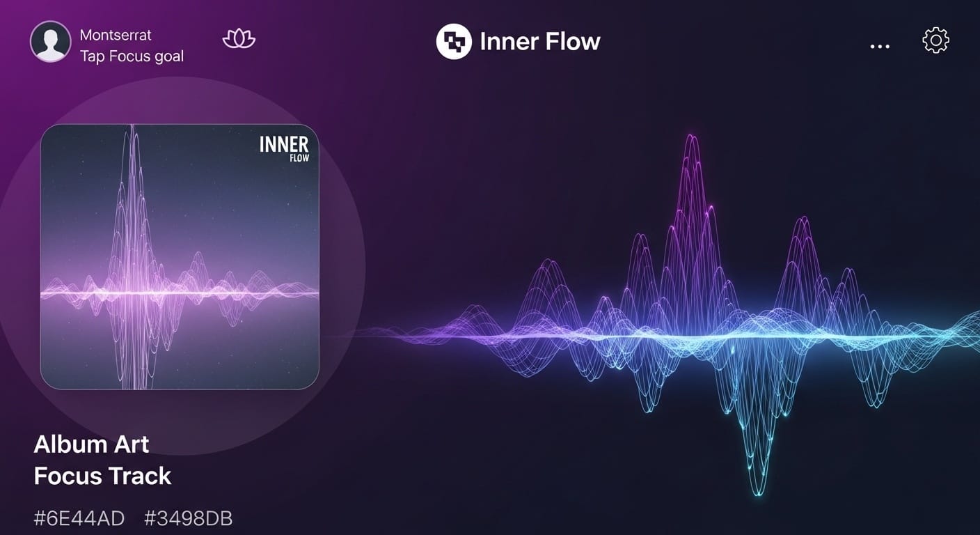The width and height of the screenshot is (980, 535).
Task: Select the Inner Flow title text
Action: [x=539, y=41]
